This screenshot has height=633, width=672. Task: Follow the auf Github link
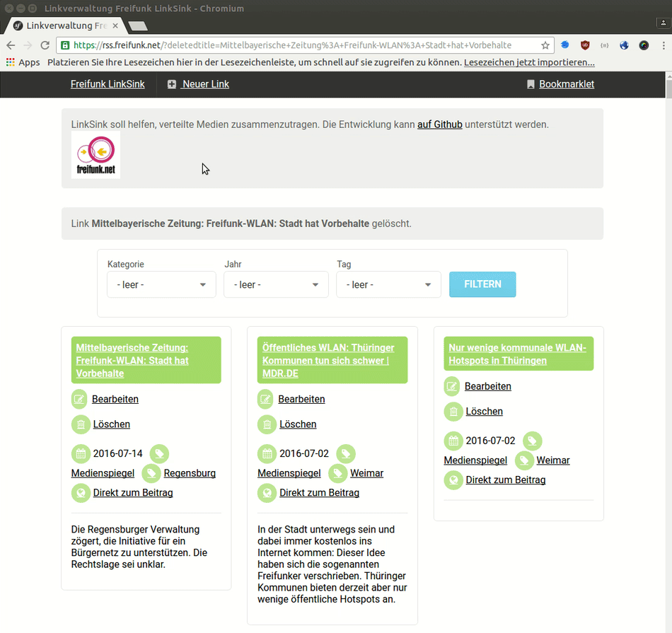(x=439, y=124)
